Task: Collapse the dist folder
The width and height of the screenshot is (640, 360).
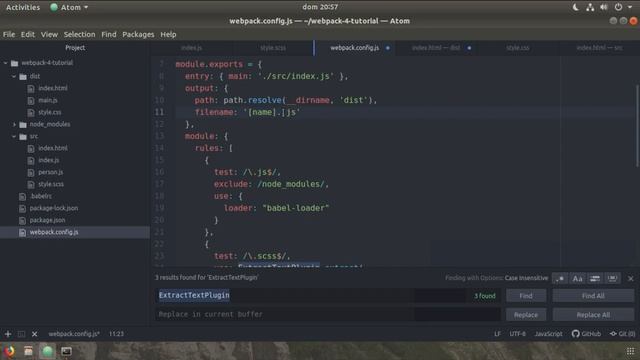Action: [x=14, y=76]
